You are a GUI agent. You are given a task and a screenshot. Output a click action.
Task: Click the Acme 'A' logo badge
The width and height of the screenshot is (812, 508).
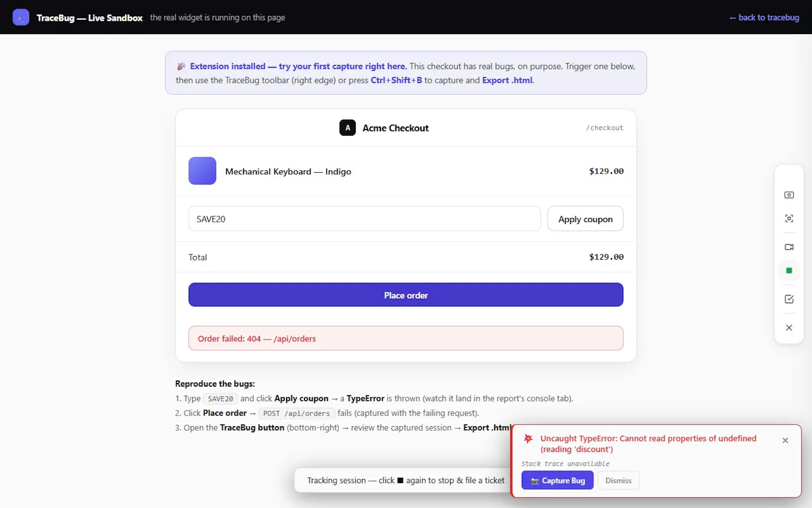(348, 128)
